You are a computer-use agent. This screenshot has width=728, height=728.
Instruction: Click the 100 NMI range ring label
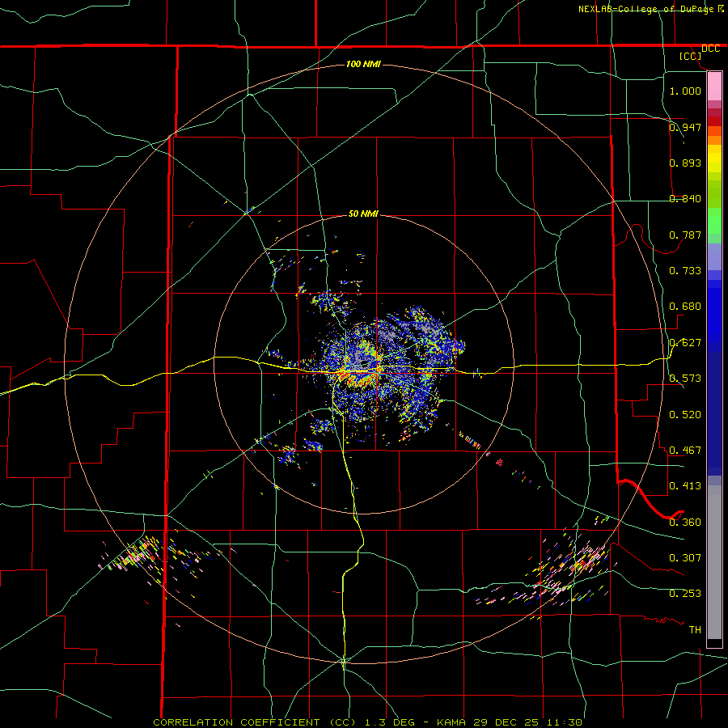coord(363,64)
